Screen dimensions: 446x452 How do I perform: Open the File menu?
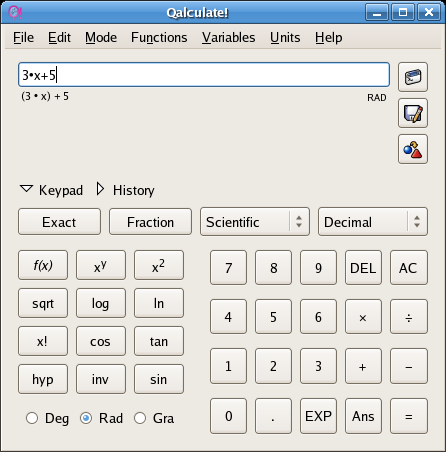(x=23, y=37)
